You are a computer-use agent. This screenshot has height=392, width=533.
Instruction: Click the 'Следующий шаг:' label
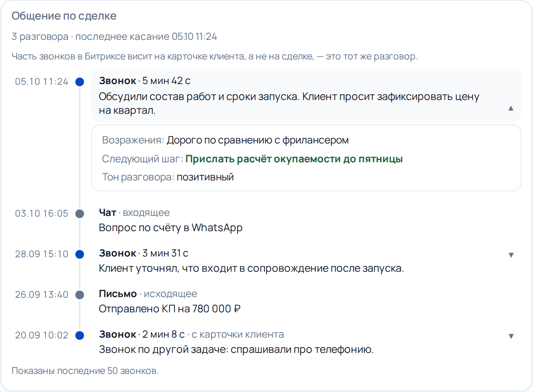143,159
